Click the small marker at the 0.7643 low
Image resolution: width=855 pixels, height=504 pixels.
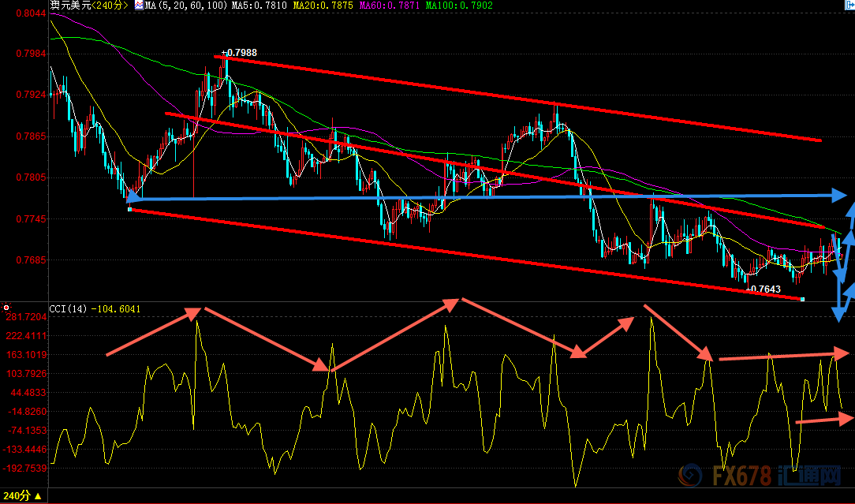pyautogui.click(x=802, y=299)
